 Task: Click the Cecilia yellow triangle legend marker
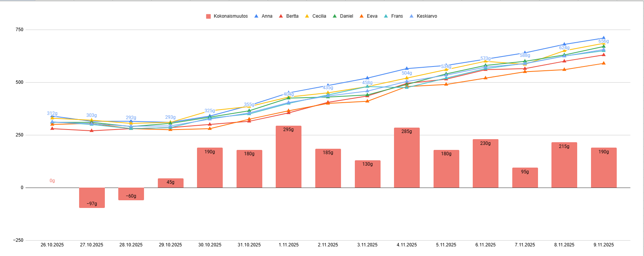[x=307, y=16]
